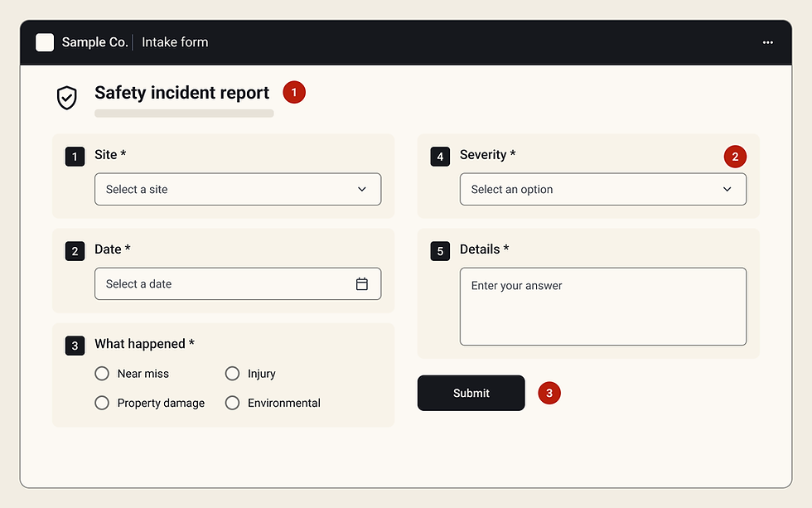Submit the safety incident form
The width and height of the screenshot is (812, 508).
pos(471,393)
